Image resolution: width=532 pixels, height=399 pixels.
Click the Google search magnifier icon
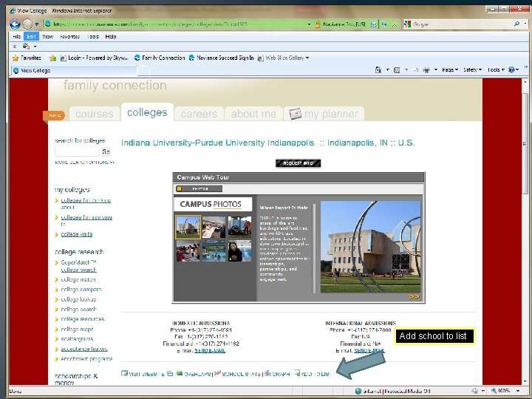tap(516, 24)
